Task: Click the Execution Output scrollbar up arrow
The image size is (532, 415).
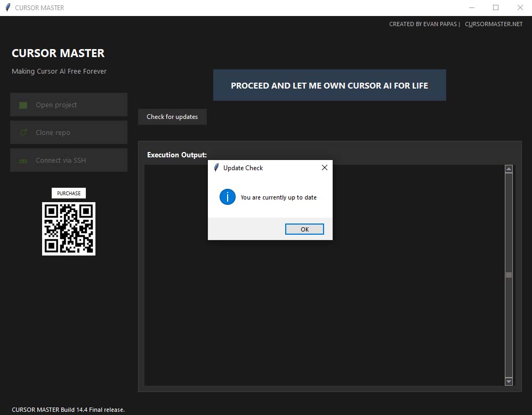Action: tap(509, 169)
